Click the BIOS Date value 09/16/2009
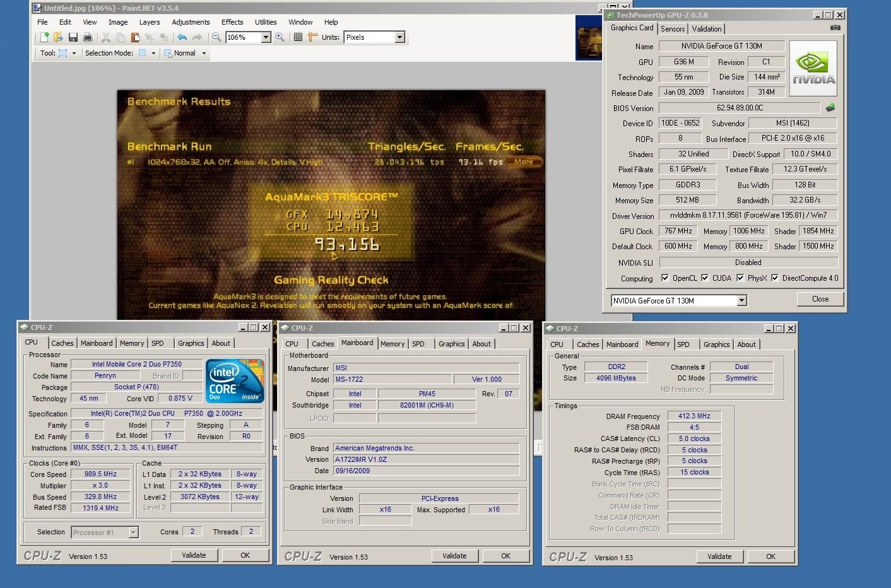The width and height of the screenshot is (891, 588). click(x=427, y=471)
